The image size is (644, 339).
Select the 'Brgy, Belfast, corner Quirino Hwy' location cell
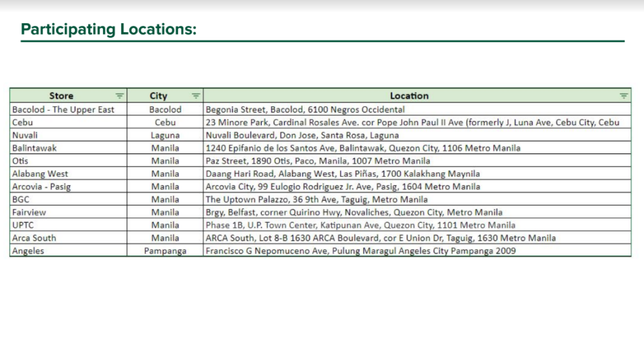tap(418, 212)
